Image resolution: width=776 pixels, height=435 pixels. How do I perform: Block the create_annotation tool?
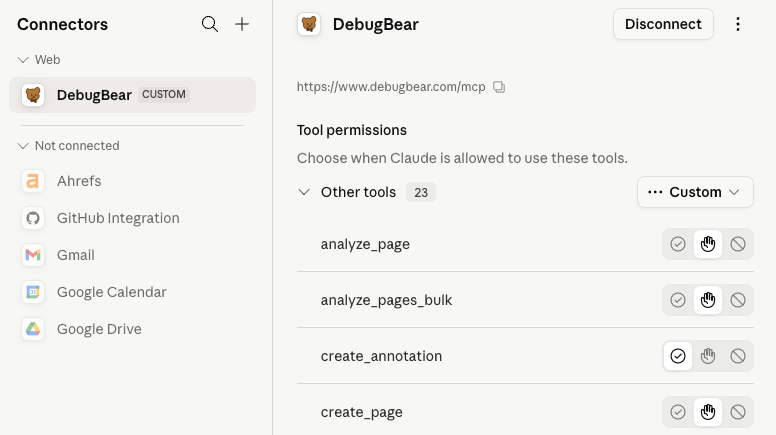point(737,356)
